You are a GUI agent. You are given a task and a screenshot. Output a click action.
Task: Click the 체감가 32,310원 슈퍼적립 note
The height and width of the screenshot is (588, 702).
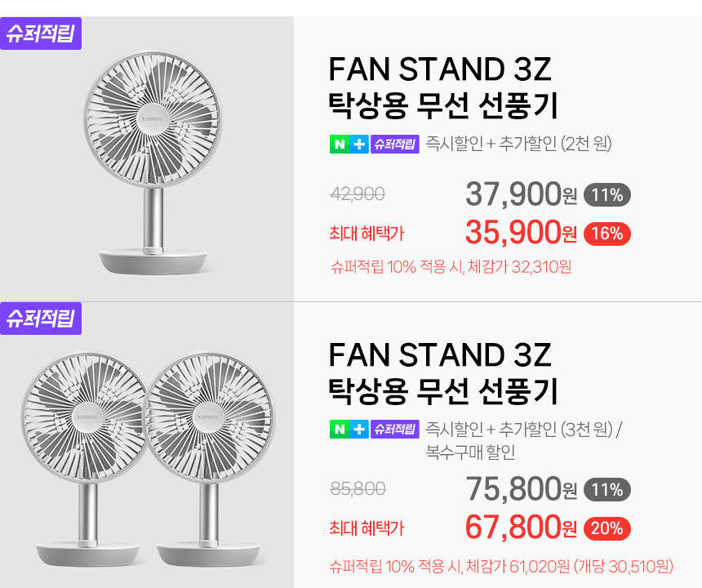[x=451, y=267]
